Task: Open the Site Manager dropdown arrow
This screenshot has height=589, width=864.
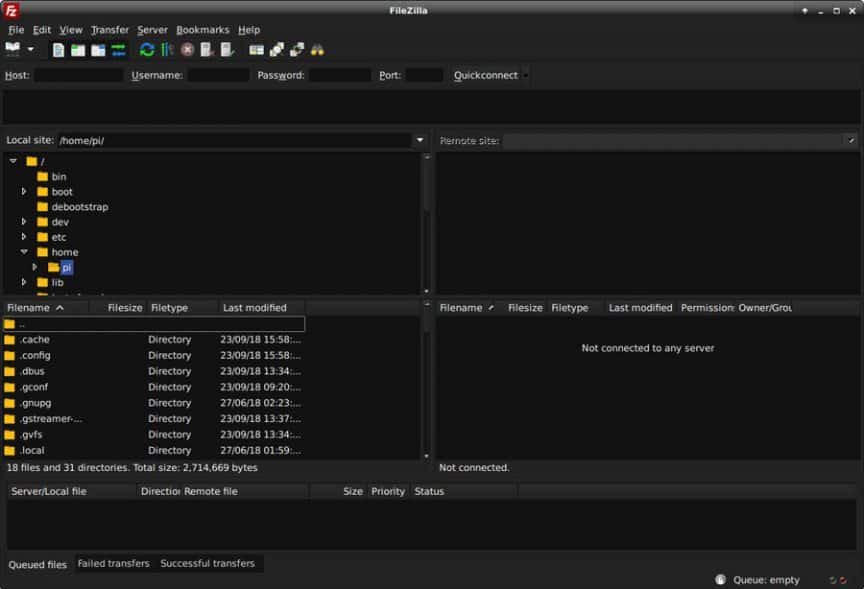Action: click(29, 49)
